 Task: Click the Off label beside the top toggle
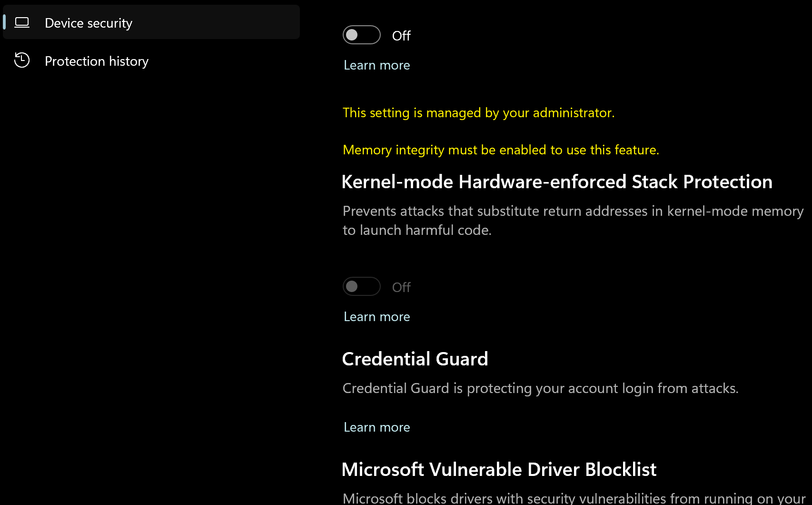tap(401, 36)
